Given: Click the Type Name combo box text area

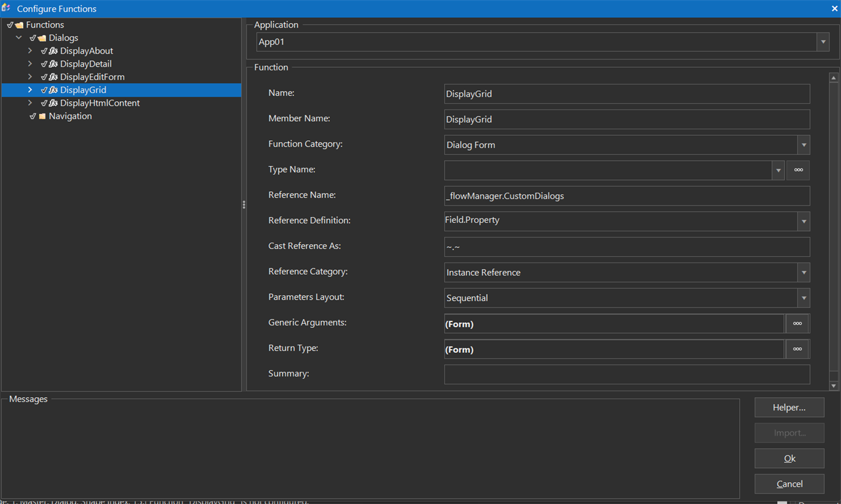Looking at the screenshot, I should point(608,170).
